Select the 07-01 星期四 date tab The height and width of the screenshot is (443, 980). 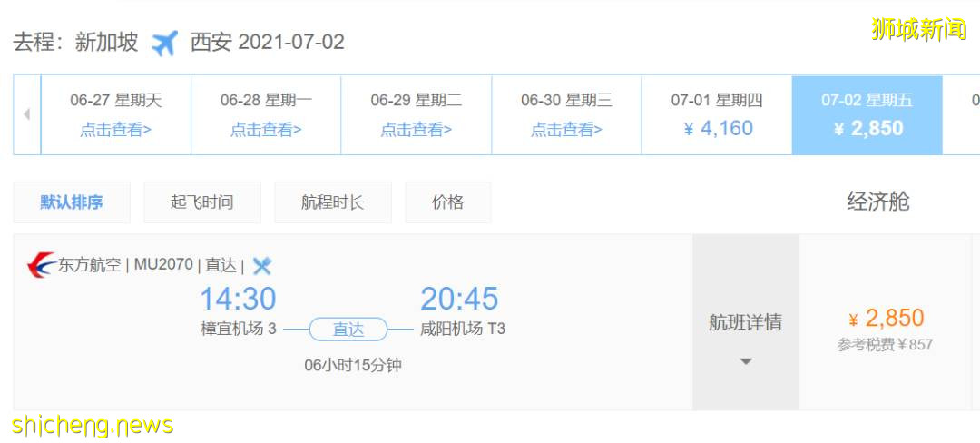[x=717, y=115]
